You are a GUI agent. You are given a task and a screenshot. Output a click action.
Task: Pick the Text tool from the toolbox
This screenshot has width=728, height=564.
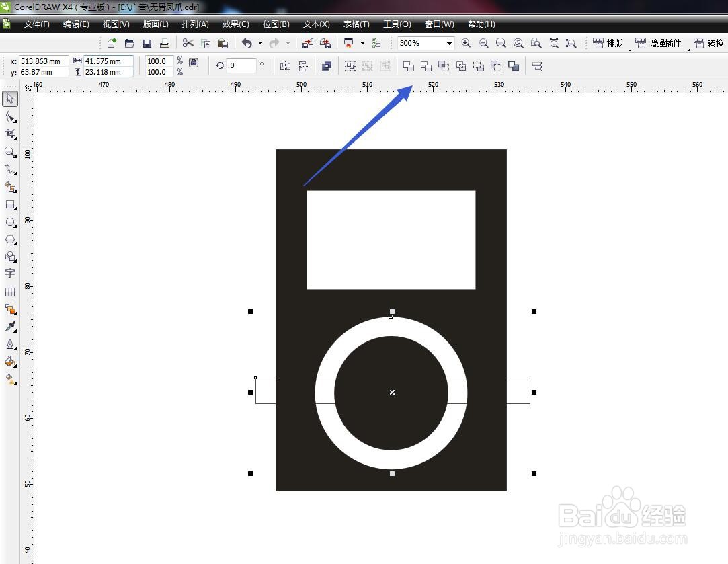pos(9,274)
